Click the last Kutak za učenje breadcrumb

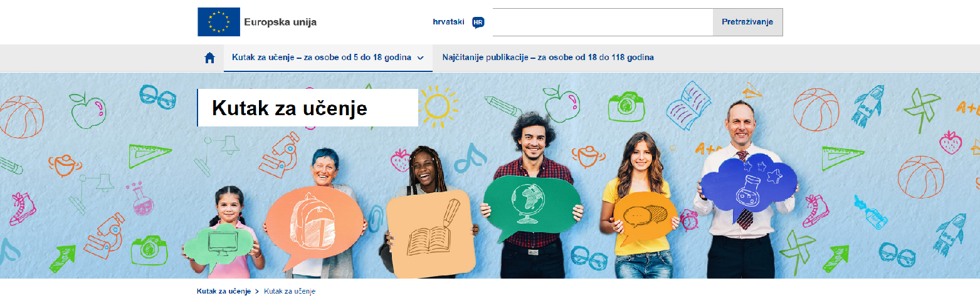click(290, 292)
